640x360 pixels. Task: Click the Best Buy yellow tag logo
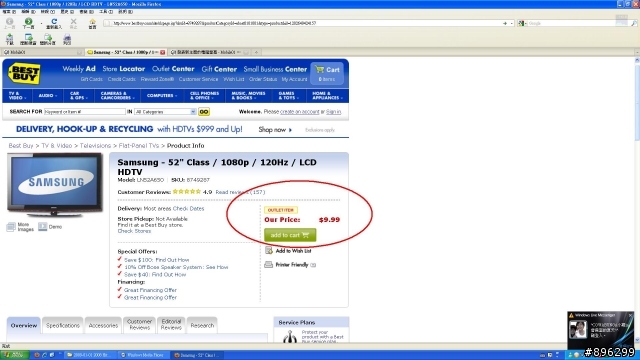(x=24, y=73)
